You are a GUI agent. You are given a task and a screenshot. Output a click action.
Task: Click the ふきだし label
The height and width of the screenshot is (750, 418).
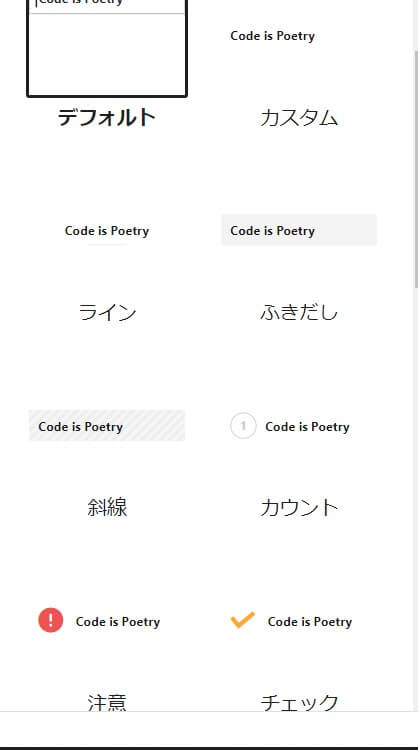pos(299,313)
